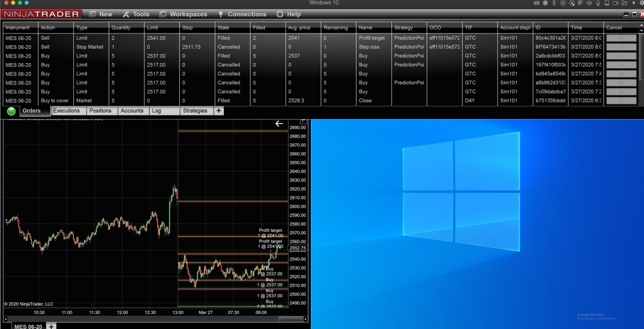Open the Workspaces menu
Image resolution: width=644 pixels, height=329 pixels.
pos(183,14)
